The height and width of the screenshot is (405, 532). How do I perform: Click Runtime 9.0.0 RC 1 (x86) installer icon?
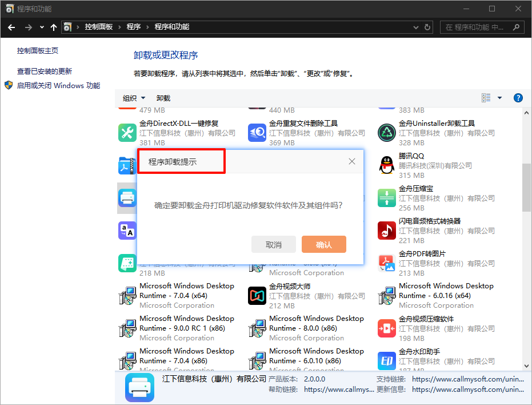coord(127,328)
